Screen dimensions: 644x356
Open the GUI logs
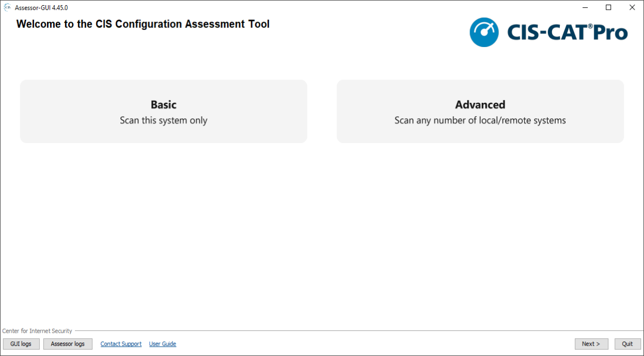(21, 344)
